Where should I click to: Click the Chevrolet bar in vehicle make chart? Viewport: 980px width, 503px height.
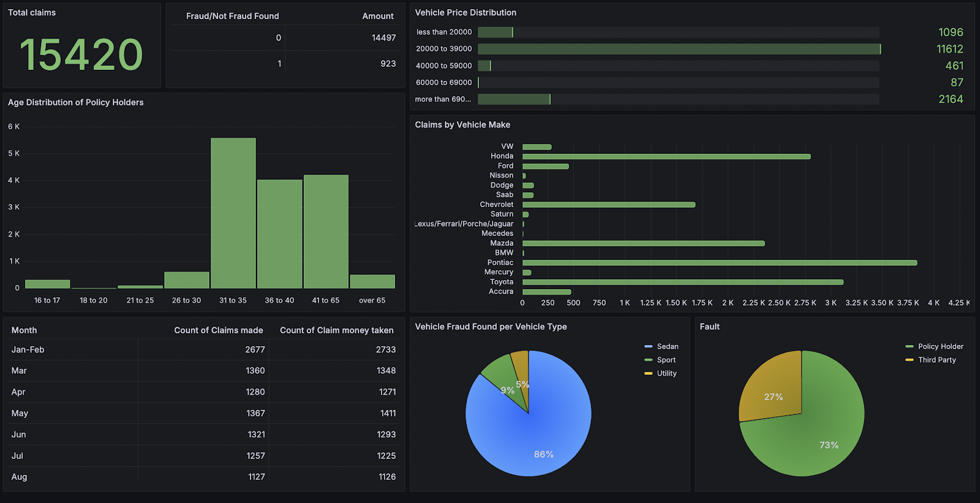click(609, 205)
